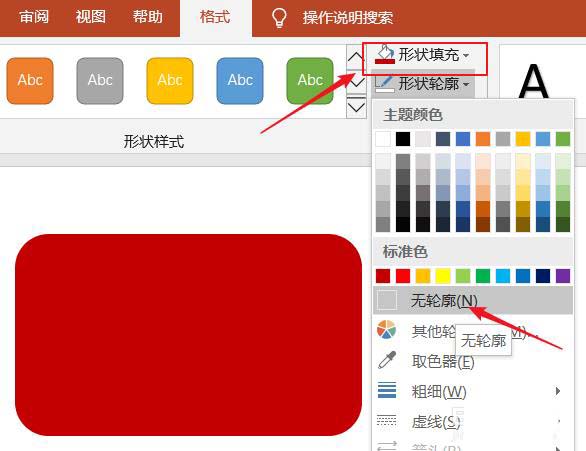Select the 格式 ribbon tab
Screen dimensions: 586x451
pos(215,17)
